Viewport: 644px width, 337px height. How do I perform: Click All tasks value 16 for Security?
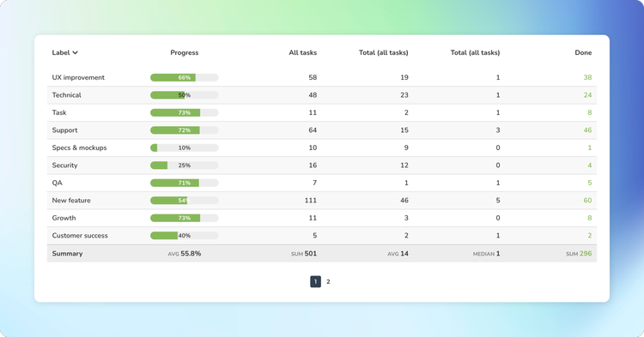pyautogui.click(x=313, y=165)
